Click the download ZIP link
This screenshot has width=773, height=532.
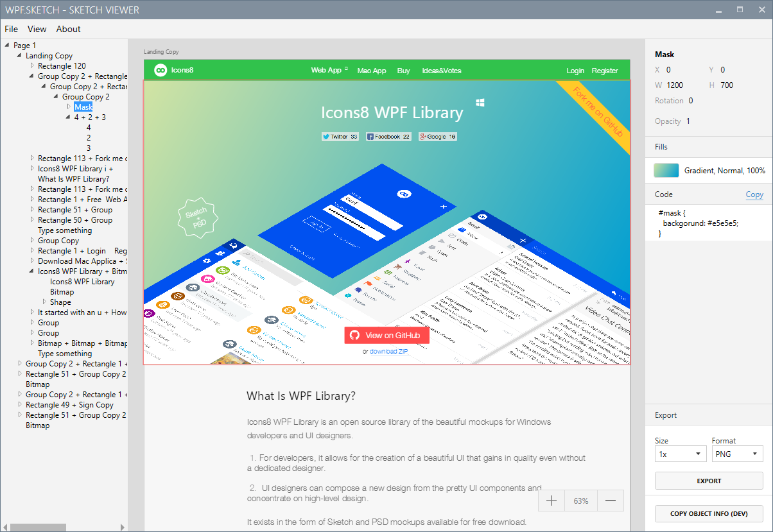pos(388,351)
